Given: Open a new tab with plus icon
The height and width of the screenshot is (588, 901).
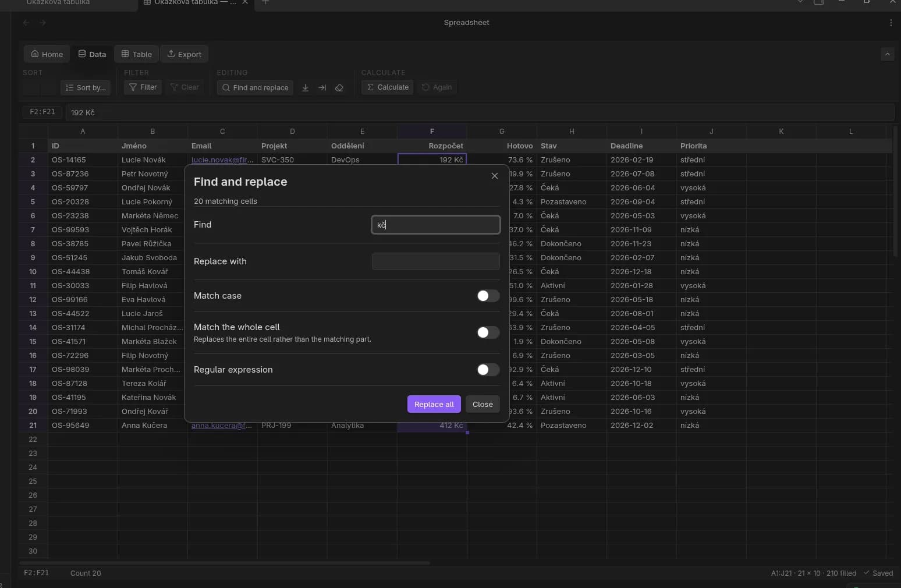Looking at the screenshot, I should click(x=265, y=2).
